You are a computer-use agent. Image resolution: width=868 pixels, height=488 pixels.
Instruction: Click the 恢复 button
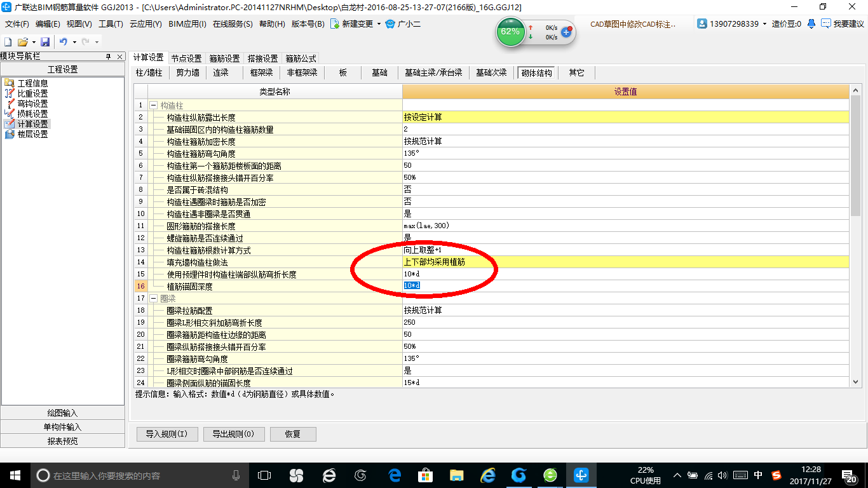293,434
